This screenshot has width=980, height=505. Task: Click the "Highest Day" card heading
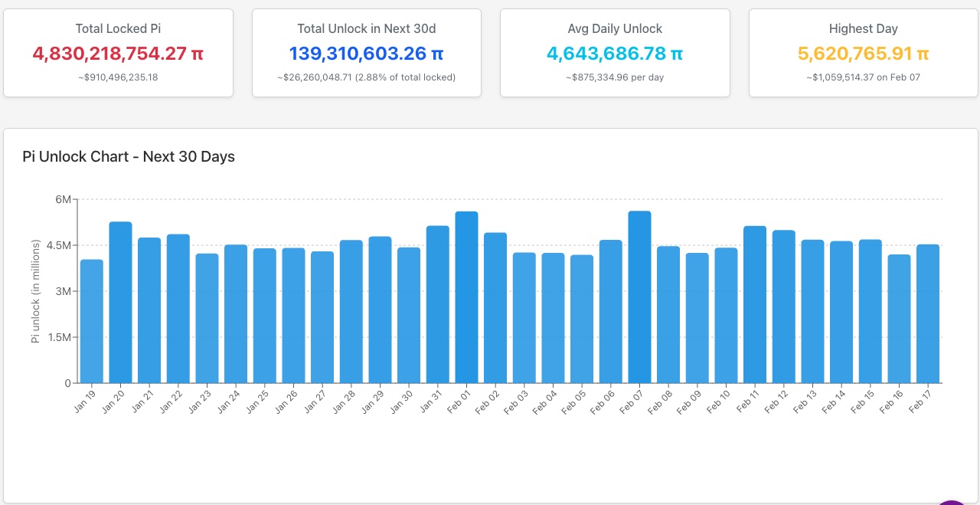click(864, 28)
